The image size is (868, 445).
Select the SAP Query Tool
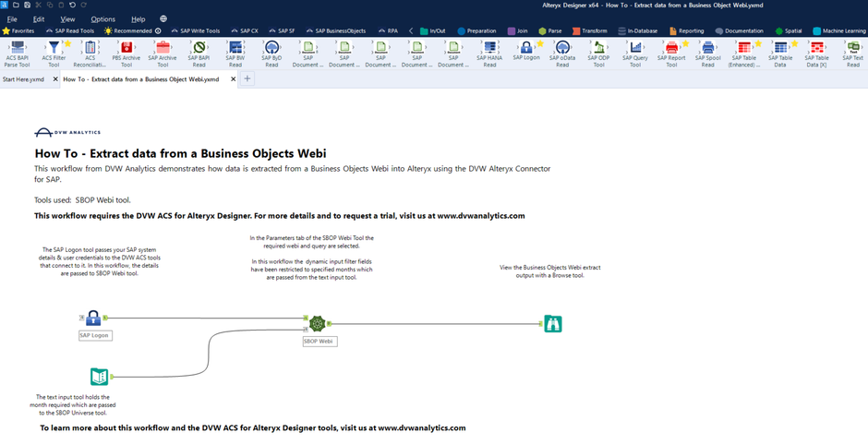(635, 54)
